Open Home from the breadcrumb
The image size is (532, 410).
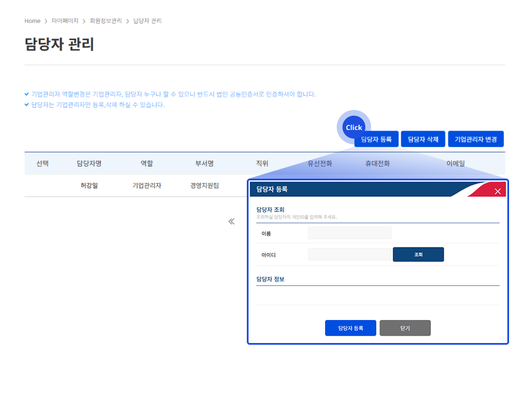(32, 21)
